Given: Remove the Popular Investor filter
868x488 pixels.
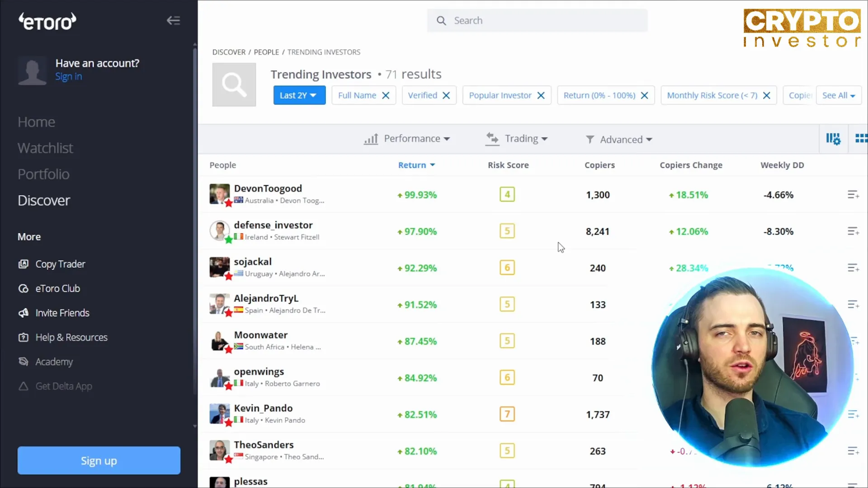Looking at the screenshot, I should (541, 95).
